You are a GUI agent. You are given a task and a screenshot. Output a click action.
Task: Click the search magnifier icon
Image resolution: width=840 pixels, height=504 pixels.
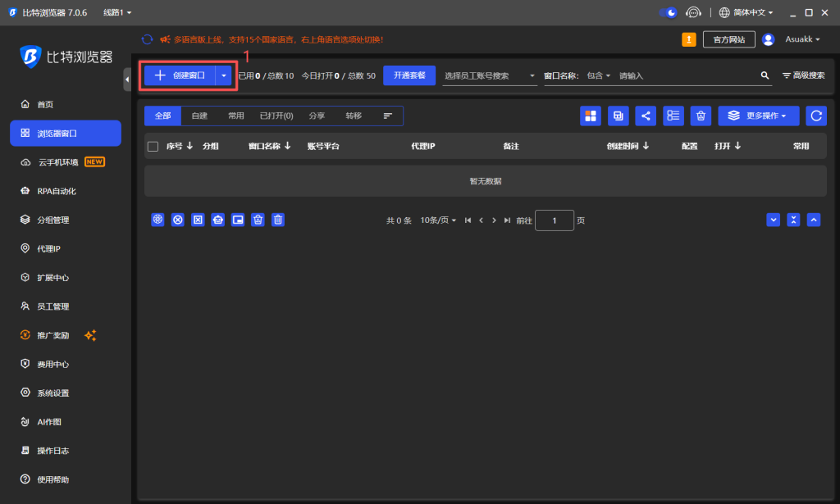765,75
